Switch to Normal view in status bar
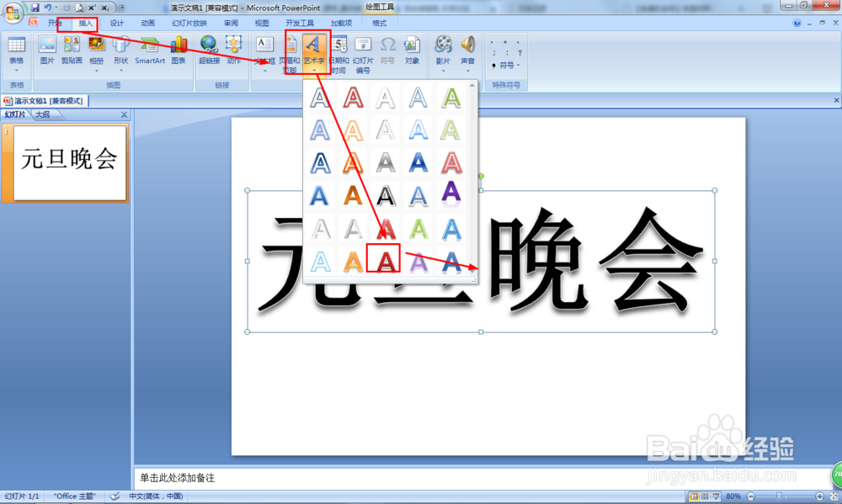The width and height of the screenshot is (842, 504). tap(694, 496)
